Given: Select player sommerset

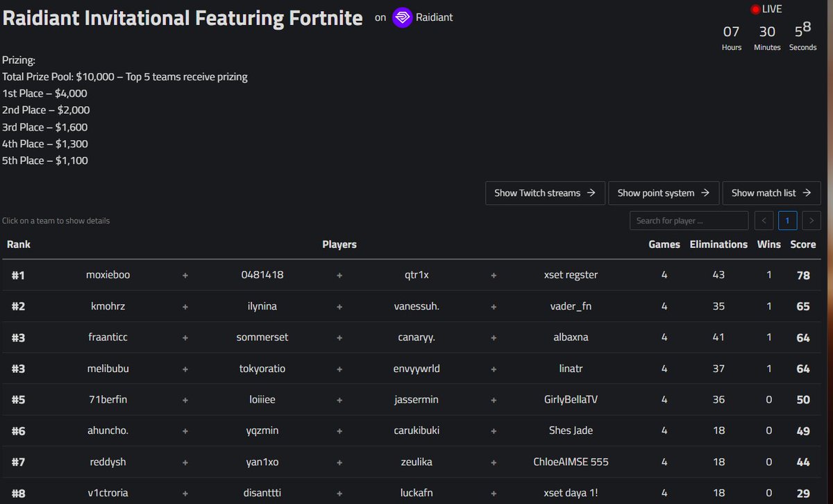Looking at the screenshot, I should [262, 337].
